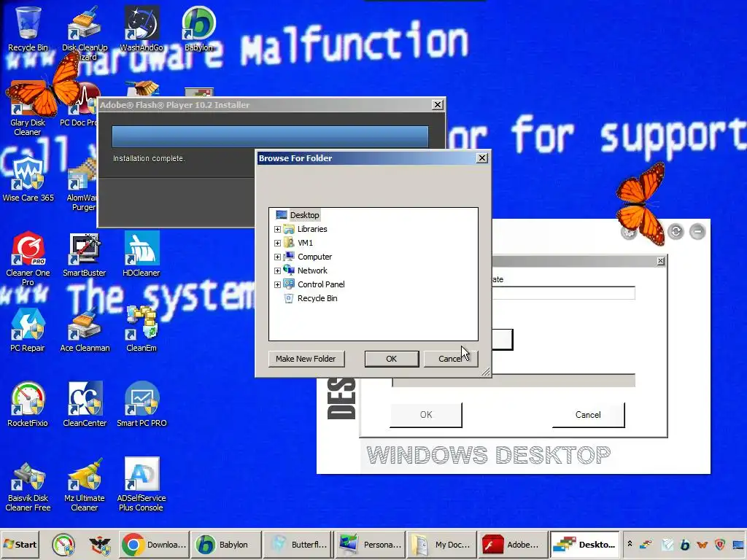Close the Adobe Flash Player Installer window
Screen dimensions: 747x560
[438, 105]
